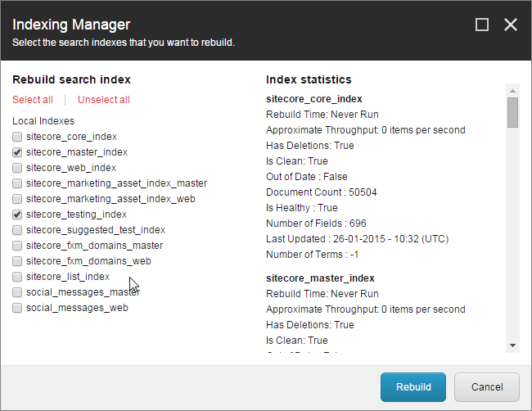Check the sitecore_core_index checkbox

click(17, 137)
